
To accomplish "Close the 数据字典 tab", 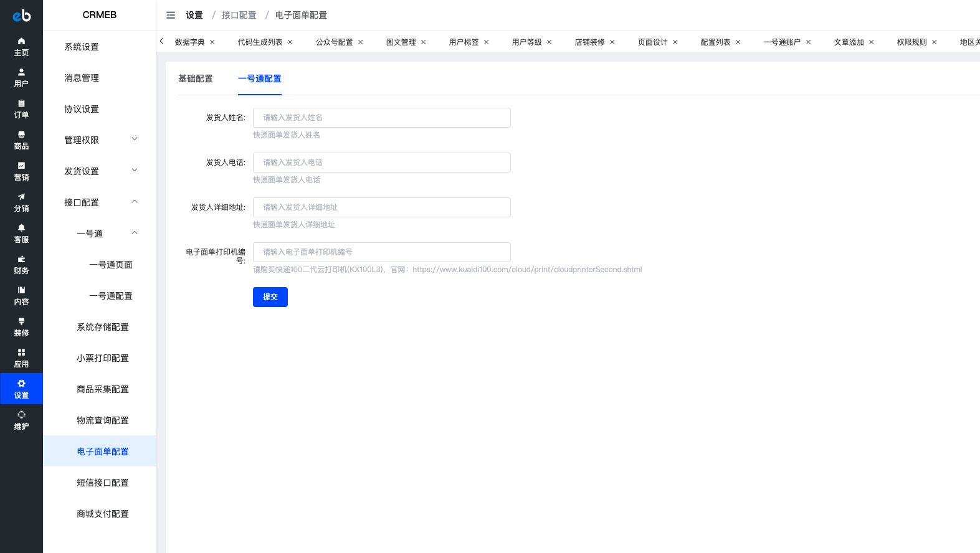I will [x=212, y=42].
